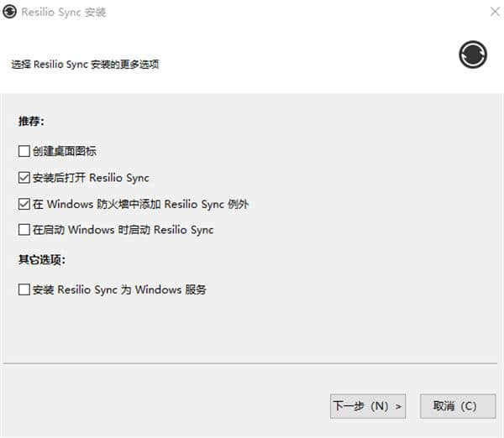Viewport: 504px width, 438px height.
Task: Uncheck the 安装后打开 Resilio Sync box
Action: pyautogui.click(x=24, y=178)
